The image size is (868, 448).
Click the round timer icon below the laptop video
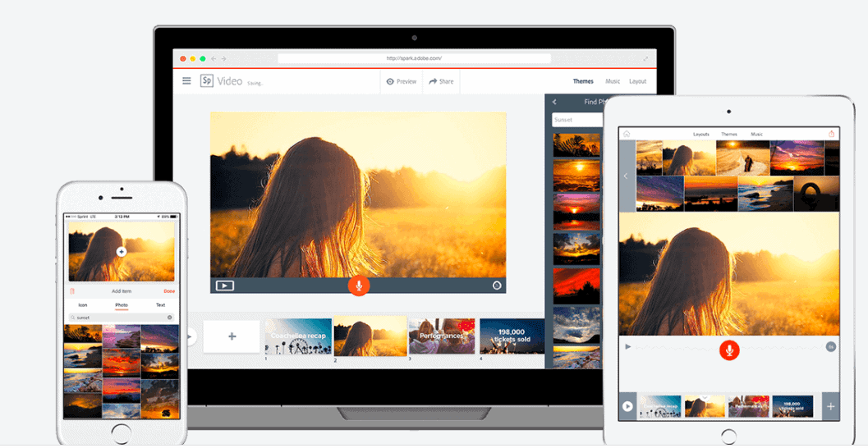[x=497, y=286]
